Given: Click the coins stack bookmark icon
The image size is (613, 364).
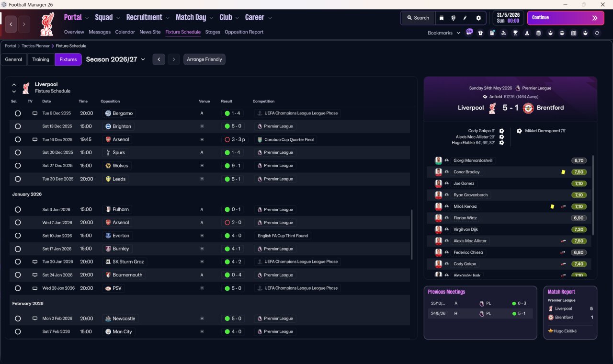Looking at the screenshot, I should (x=538, y=33).
